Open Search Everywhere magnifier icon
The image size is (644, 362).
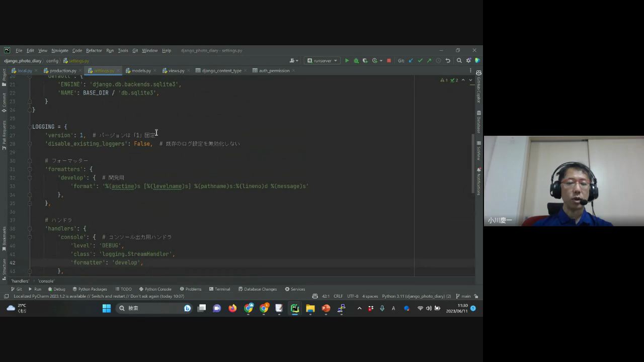(459, 61)
